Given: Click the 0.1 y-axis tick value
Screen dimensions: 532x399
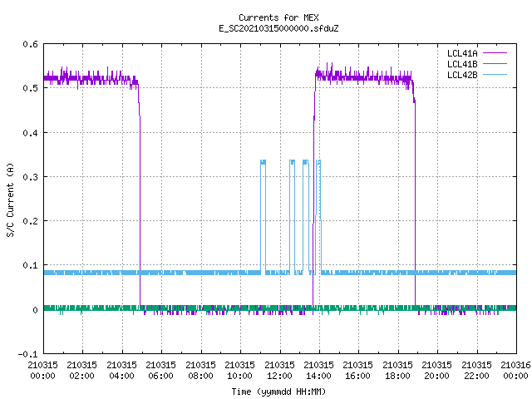Looking at the screenshot, I should (30, 265).
